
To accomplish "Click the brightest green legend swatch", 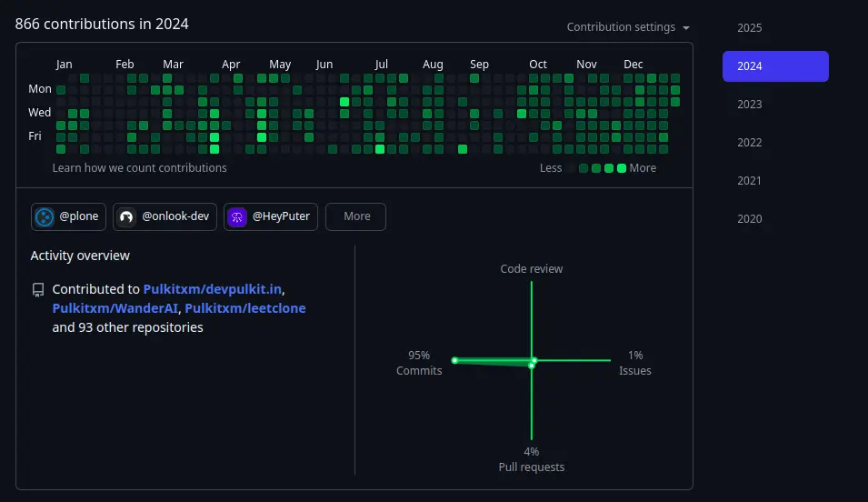I will click(x=622, y=168).
